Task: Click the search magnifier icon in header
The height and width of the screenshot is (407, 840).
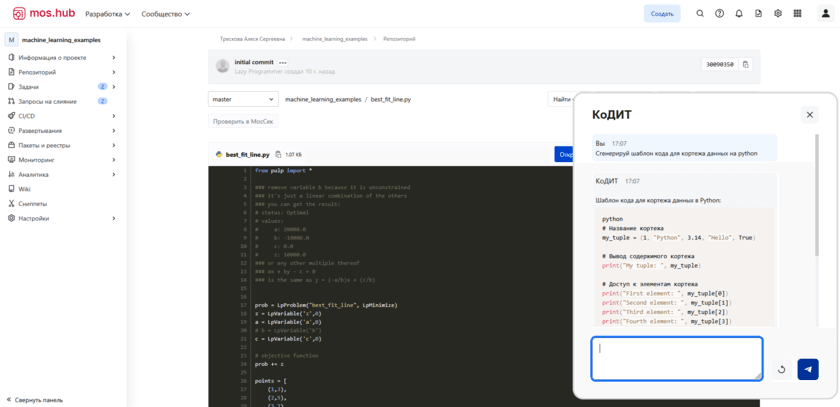Action: point(700,14)
